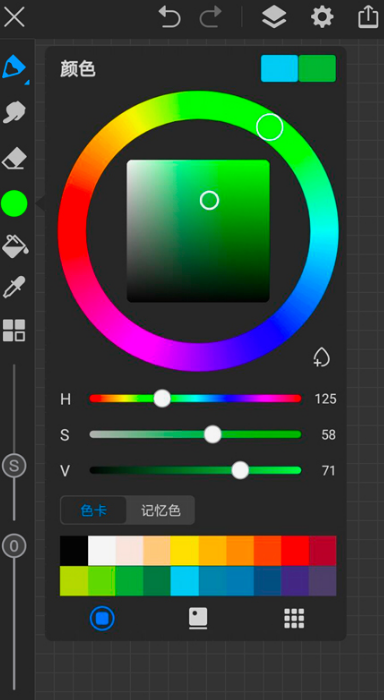The height and width of the screenshot is (700, 384).
Task: Add current color with droplet plus icon
Action: point(321,357)
